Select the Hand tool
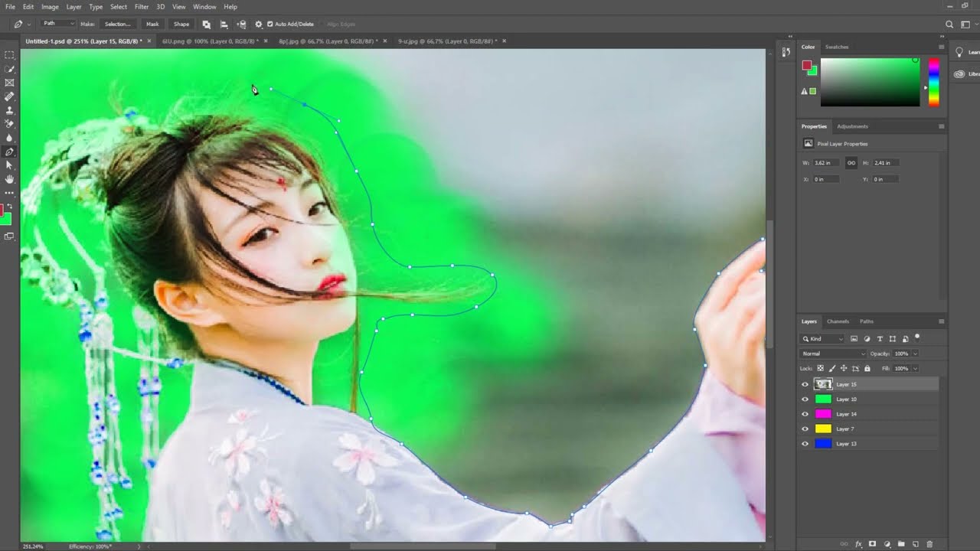Viewport: 980px width, 551px height. pyautogui.click(x=9, y=179)
